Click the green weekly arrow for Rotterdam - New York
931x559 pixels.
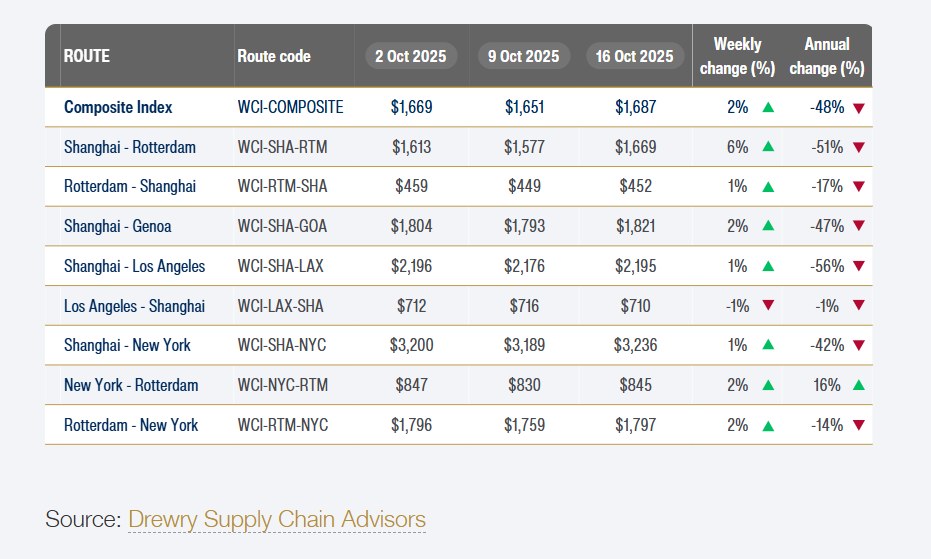click(768, 425)
